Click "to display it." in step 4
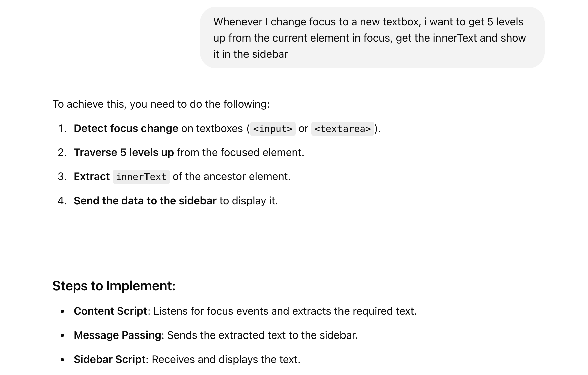The height and width of the screenshot is (375, 588). click(249, 201)
